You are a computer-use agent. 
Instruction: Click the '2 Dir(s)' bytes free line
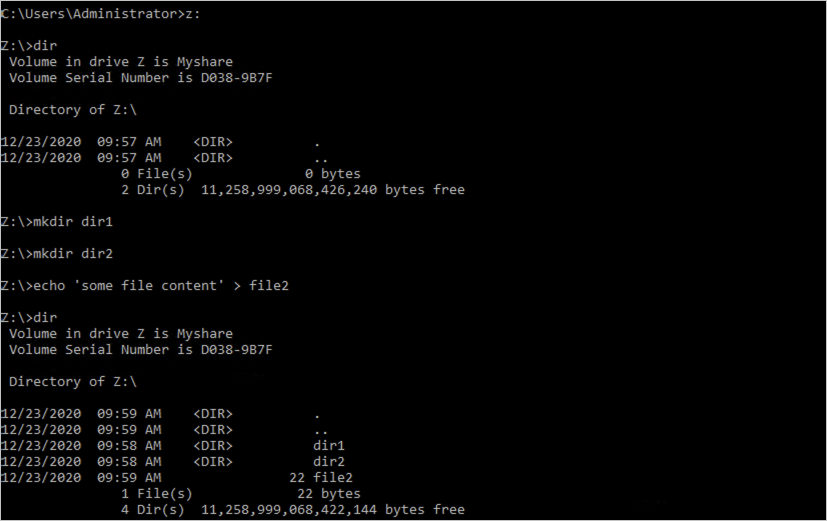pyautogui.click(x=293, y=190)
